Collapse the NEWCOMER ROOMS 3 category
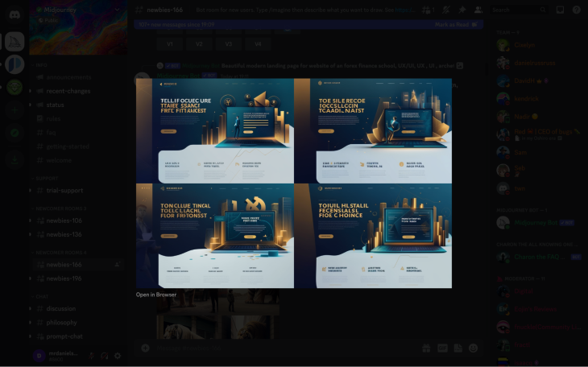588x367 pixels. (x=59, y=208)
